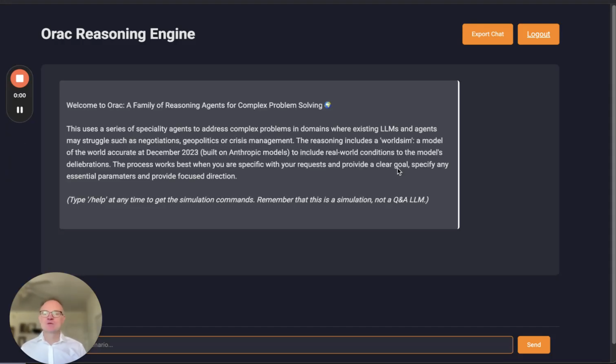Pause the recording timer

coord(20,110)
